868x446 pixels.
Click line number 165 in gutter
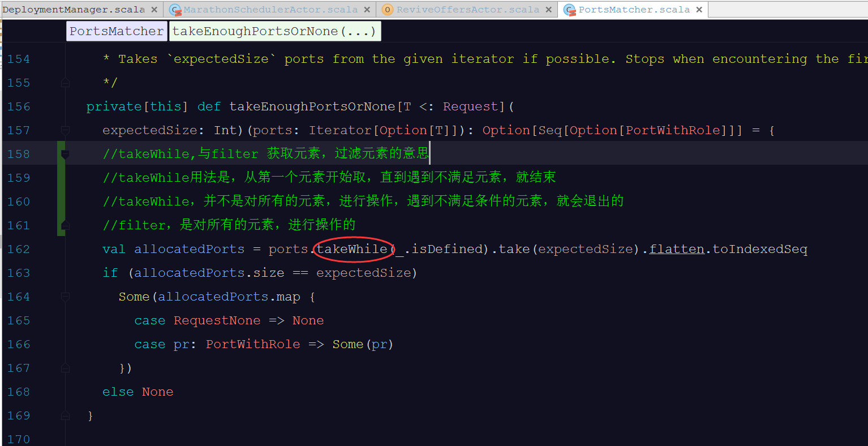coord(18,320)
